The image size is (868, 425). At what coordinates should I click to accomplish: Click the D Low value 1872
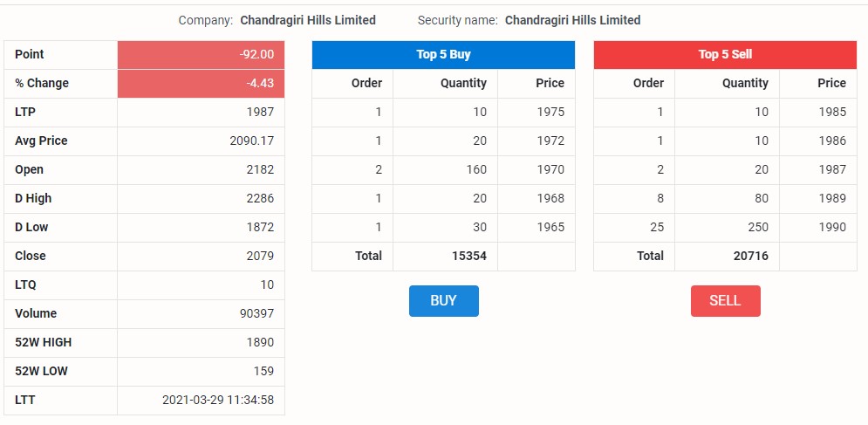point(260,227)
